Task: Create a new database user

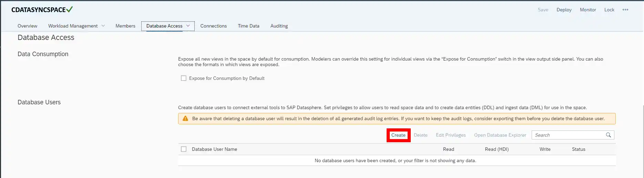Action: tap(398, 135)
